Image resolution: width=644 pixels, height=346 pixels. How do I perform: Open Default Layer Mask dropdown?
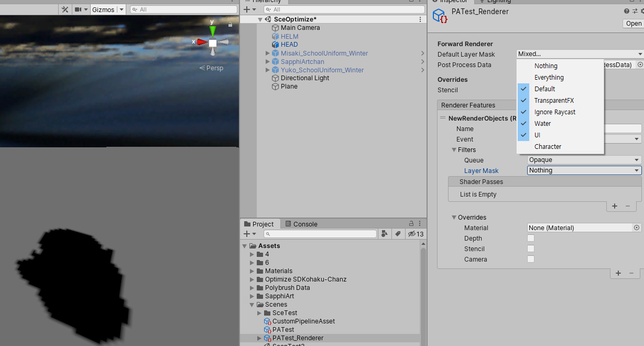[x=580, y=53]
